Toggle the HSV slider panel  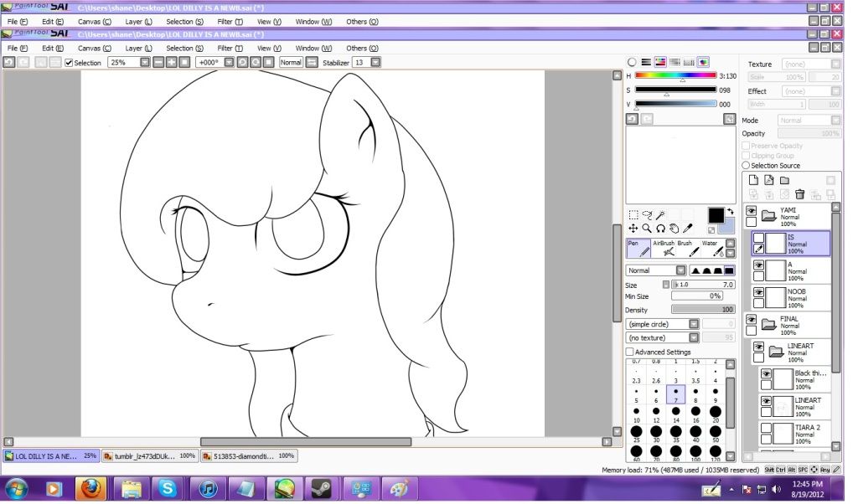pos(660,62)
